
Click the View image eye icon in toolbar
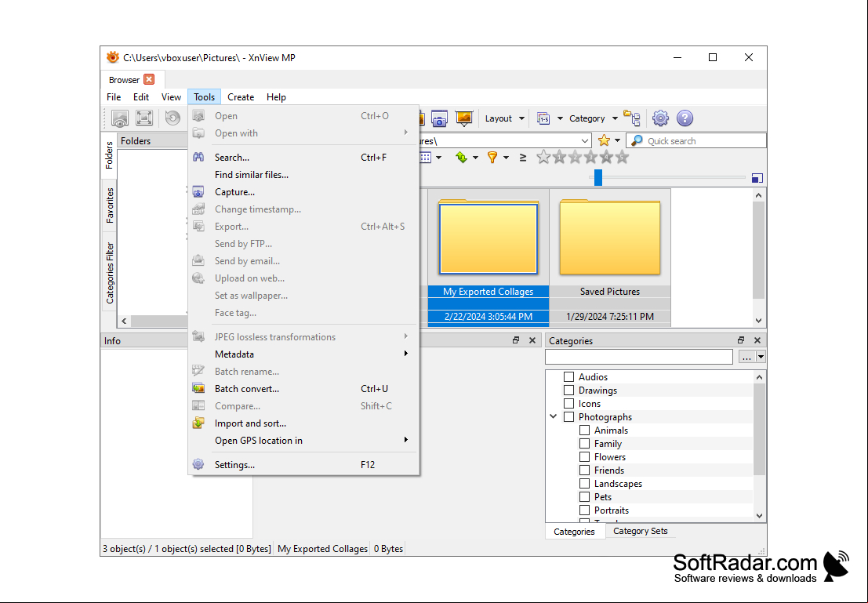[x=119, y=118]
